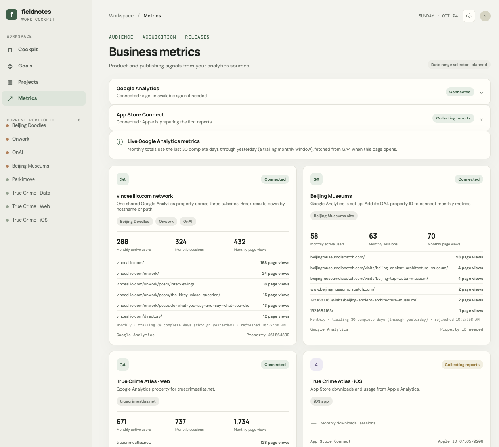Image resolution: width=499 pixels, height=447 pixels.
Task: Click the Beijing Noodles tag chip
Action: click(135, 221)
